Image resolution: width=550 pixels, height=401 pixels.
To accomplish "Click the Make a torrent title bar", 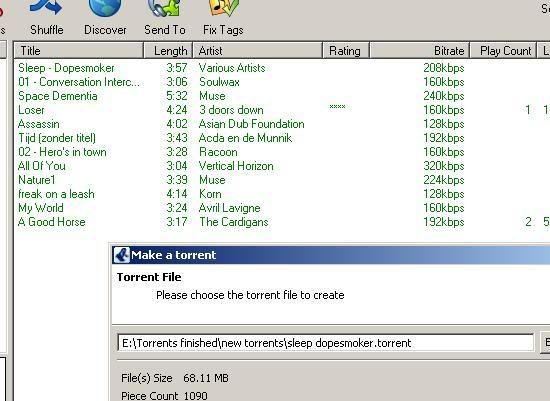I will tap(331, 255).
